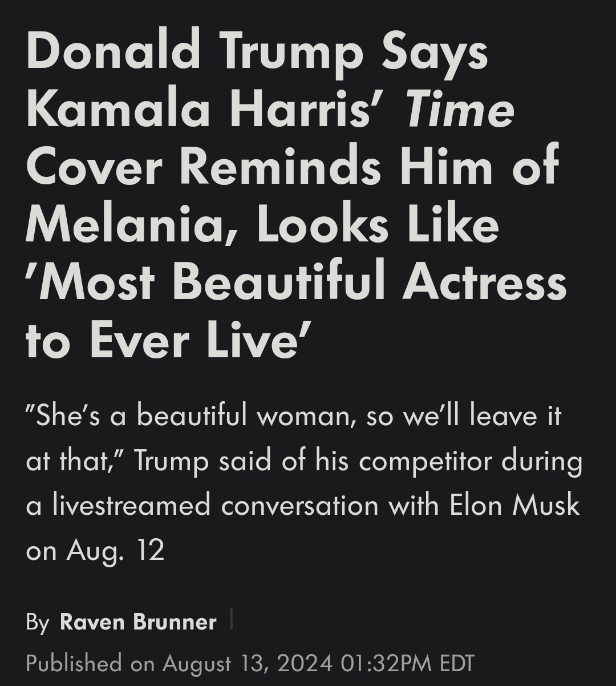This screenshot has width=616, height=686.
Task: Click the word By before author name
Action: pyautogui.click(x=38, y=622)
